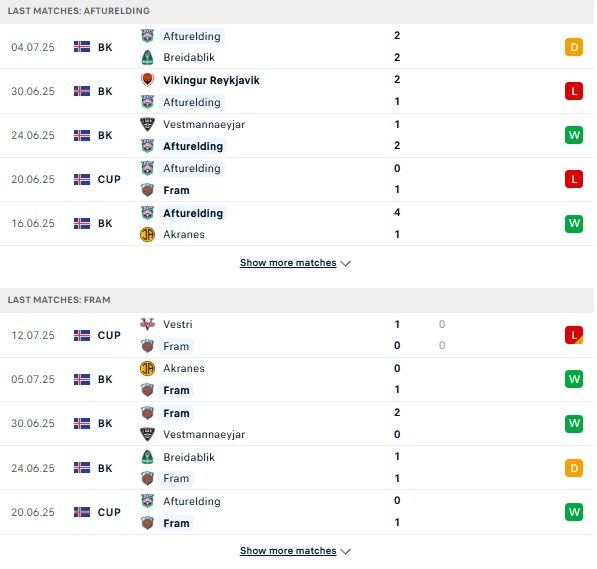Click the loss badge for Vestri vs Fram
The image size is (597, 569).
(x=574, y=335)
